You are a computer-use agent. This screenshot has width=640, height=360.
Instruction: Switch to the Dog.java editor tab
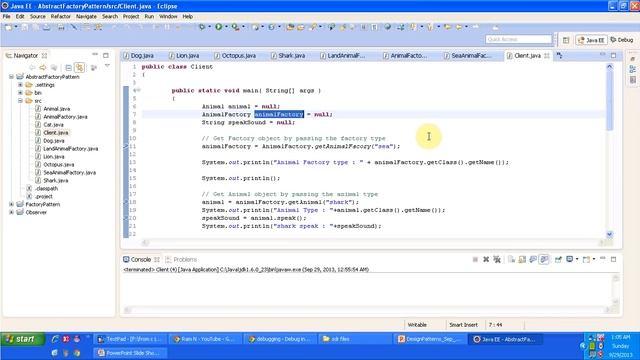[x=139, y=56]
